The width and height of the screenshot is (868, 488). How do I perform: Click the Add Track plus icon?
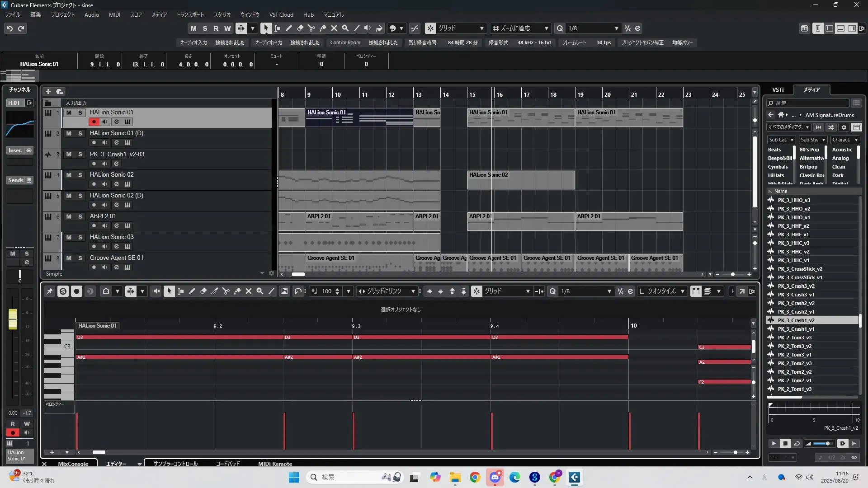48,91
